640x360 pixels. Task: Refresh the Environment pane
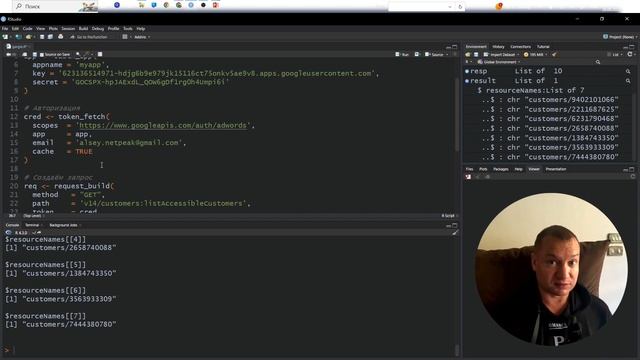tap(630, 54)
